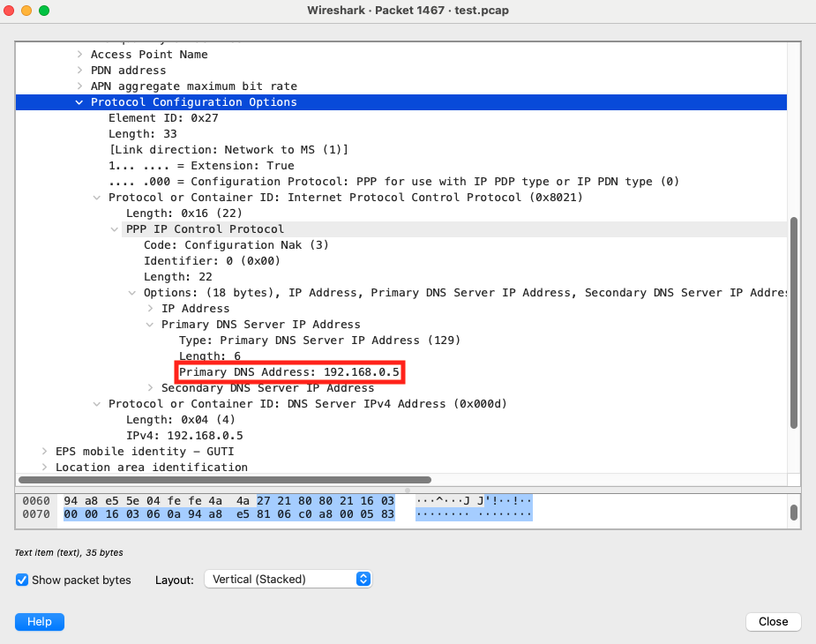This screenshot has width=816, height=644.
Task: Expand the APN aggregate maximum bit rate item
Action: pos(79,86)
